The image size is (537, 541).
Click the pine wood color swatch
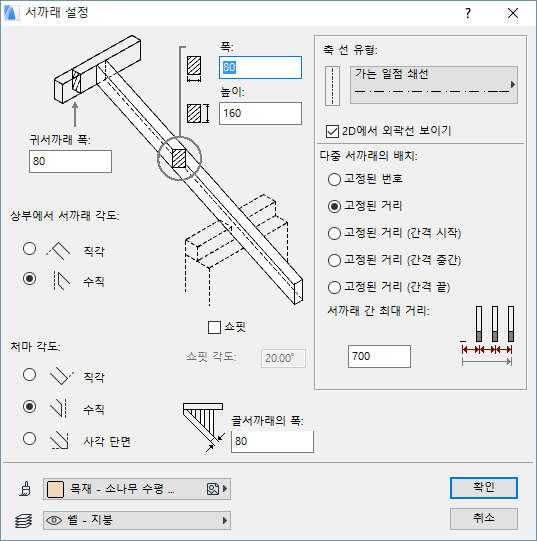tap(55, 489)
